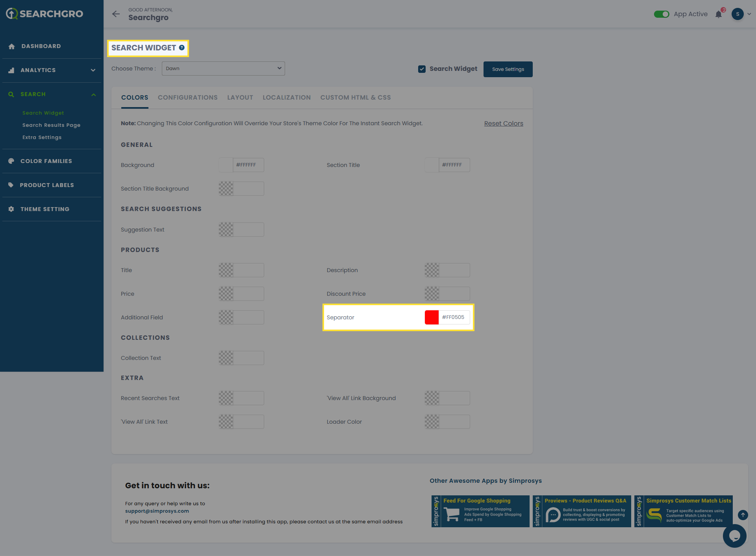This screenshot has width=756, height=556.
Task: Open the Custom HTML & CSS tab
Action: pyautogui.click(x=355, y=98)
